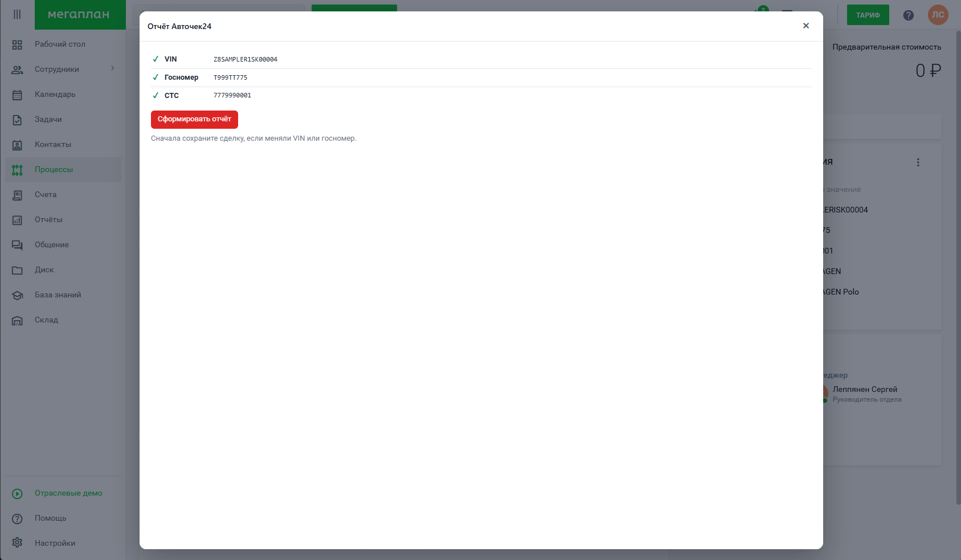This screenshot has height=560, width=961.
Task: Open the Диск folder icon
Action: tap(17, 270)
